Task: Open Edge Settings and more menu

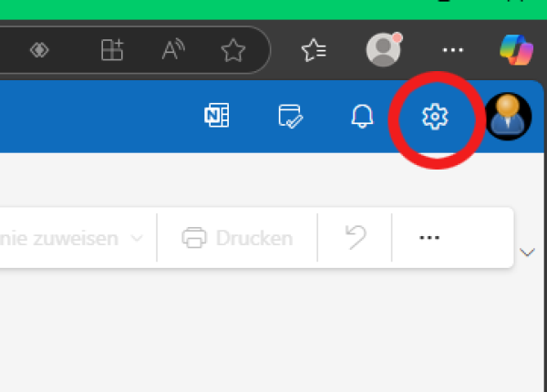Action: point(453,50)
